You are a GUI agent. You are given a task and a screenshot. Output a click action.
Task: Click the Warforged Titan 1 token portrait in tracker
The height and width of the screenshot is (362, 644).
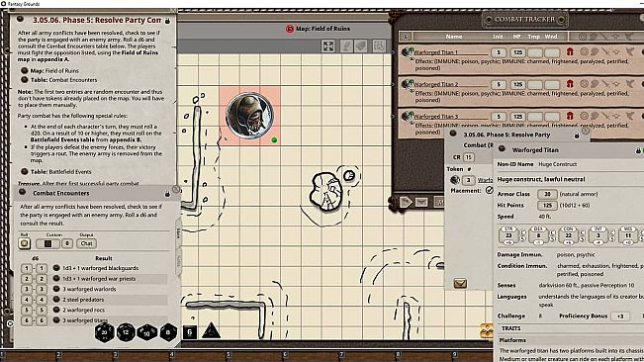pyautogui.click(x=407, y=52)
